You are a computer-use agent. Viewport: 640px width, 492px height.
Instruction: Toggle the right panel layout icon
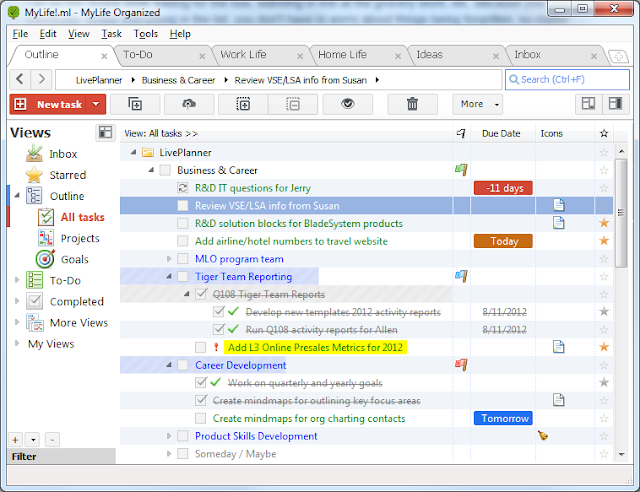615,104
